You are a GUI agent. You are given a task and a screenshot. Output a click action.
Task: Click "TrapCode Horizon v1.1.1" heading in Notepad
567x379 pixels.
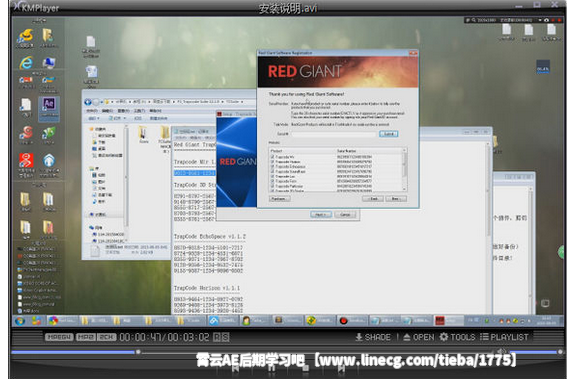coord(206,288)
